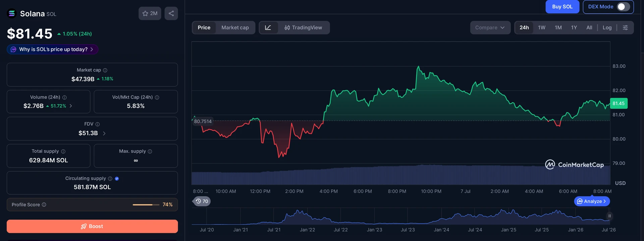Viewport: 644px width, 241px height.
Task: Click the Solana logo icon
Action: [12, 13]
